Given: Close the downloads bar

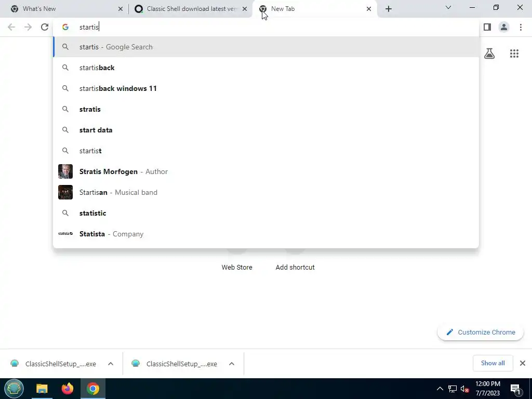Looking at the screenshot, I should [523, 363].
